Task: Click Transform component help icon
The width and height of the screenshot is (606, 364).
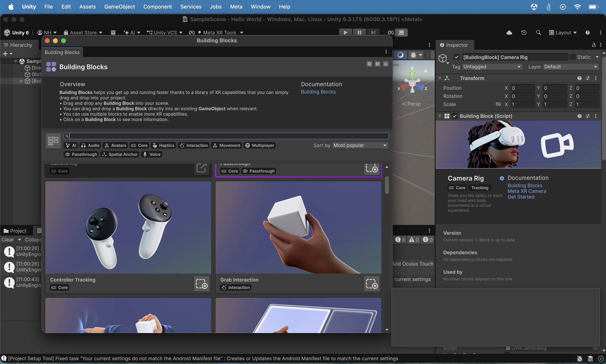Action: [x=580, y=78]
